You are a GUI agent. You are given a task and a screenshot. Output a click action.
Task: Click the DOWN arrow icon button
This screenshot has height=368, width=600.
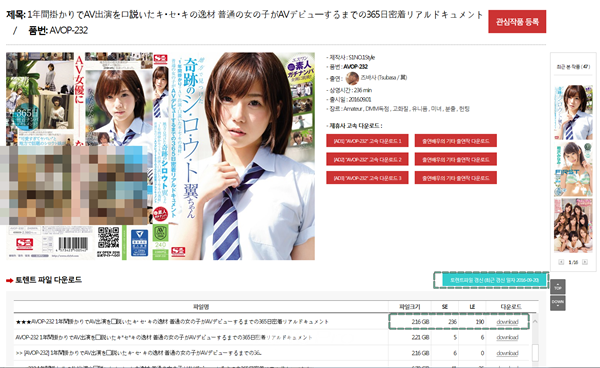pyautogui.click(x=558, y=303)
